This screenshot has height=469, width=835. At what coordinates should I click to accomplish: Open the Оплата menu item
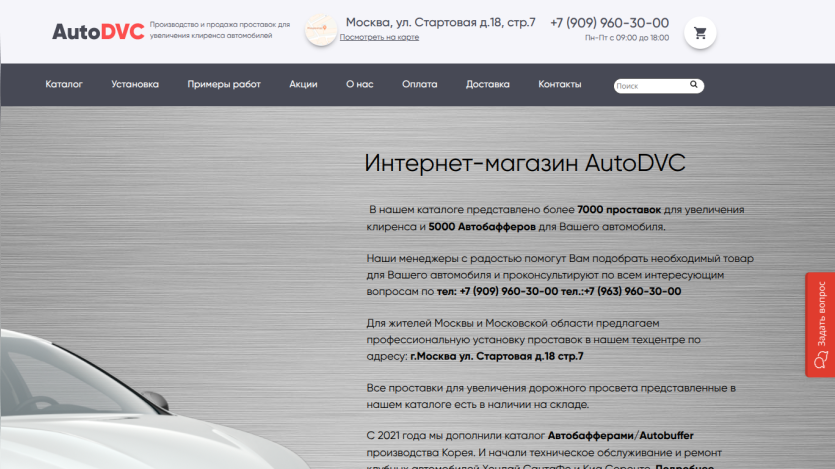click(x=420, y=84)
